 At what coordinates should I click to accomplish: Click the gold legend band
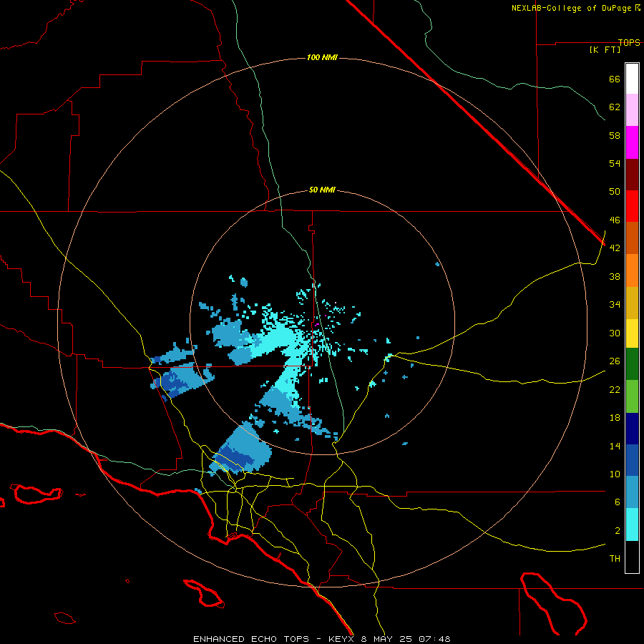click(632, 303)
